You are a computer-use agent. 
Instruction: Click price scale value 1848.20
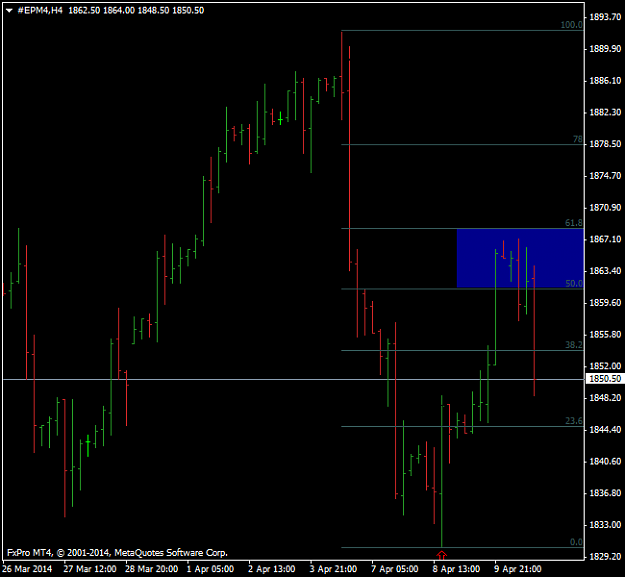[605, 398]
